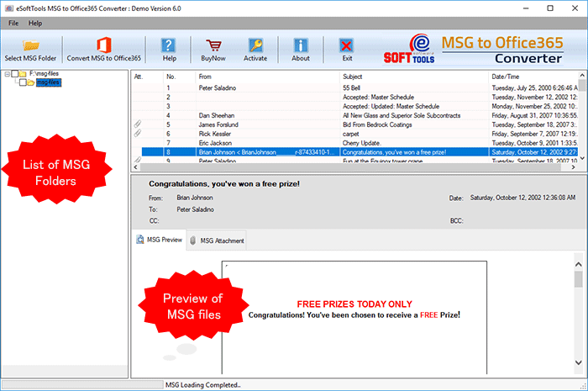The width and height of the screenshot is (588, 391).
Task: Minimize the converter window
Action: (x=526, y=8)
